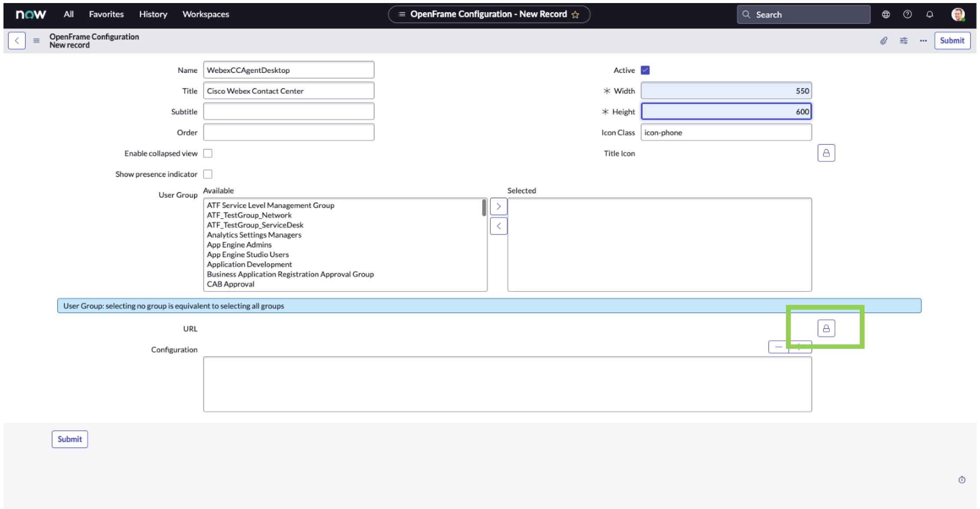
Task: Expand the Configuration field minus button
Action: (779, 347)
